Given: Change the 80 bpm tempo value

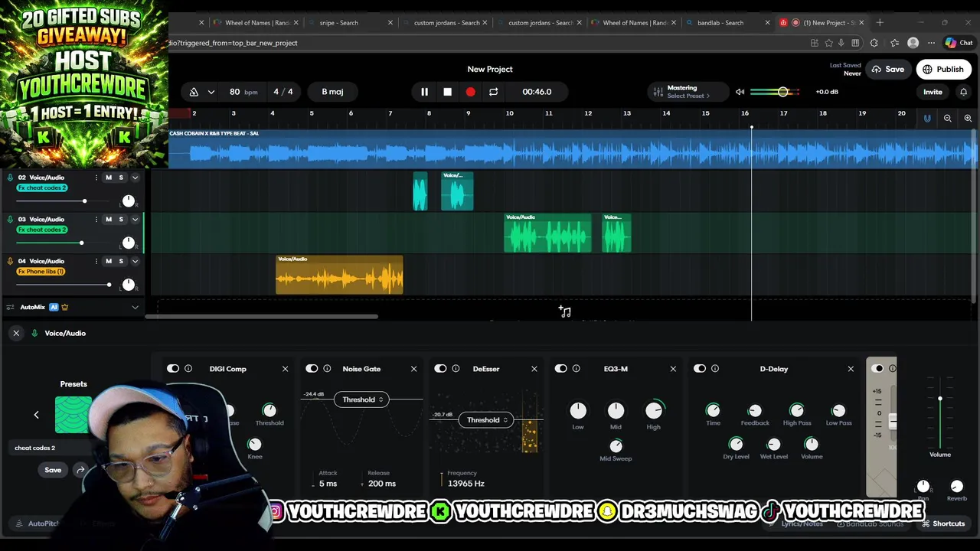Looking at the screenshot, I should pos(243,92).
